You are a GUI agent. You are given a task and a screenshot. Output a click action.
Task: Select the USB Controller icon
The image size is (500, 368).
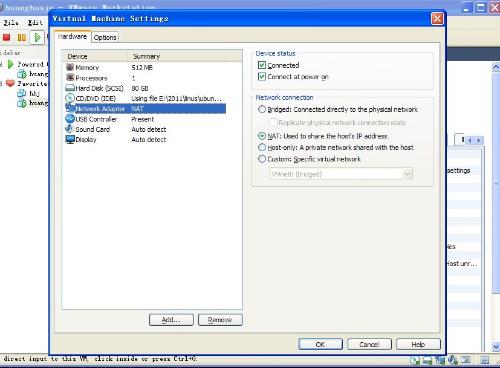(x=70, y=119)
